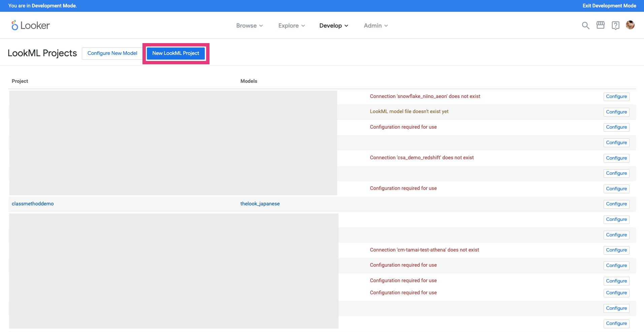Click the Looker logo to go home

(30, 25)
